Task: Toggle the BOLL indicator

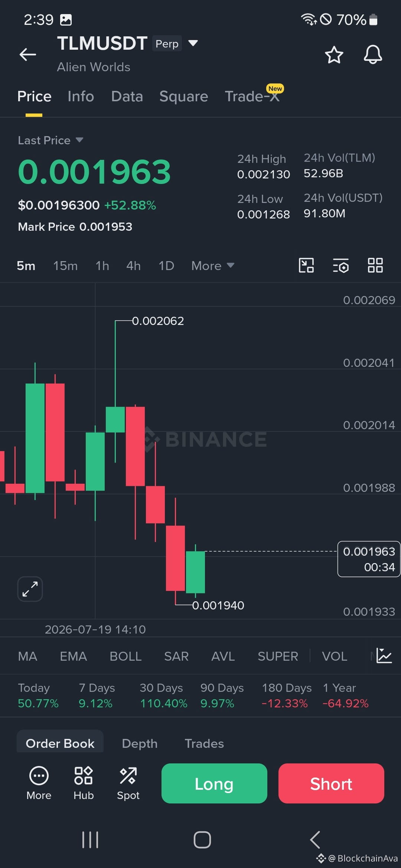Action: (x=125, y=656)
